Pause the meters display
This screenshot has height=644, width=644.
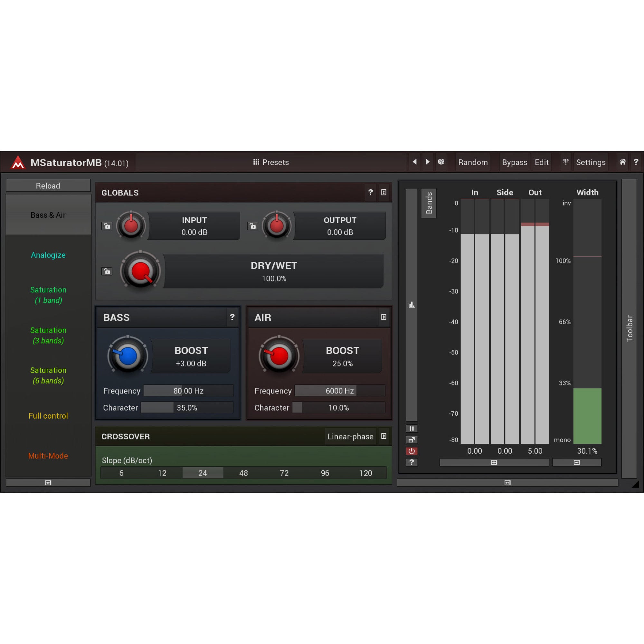point(412,428)
